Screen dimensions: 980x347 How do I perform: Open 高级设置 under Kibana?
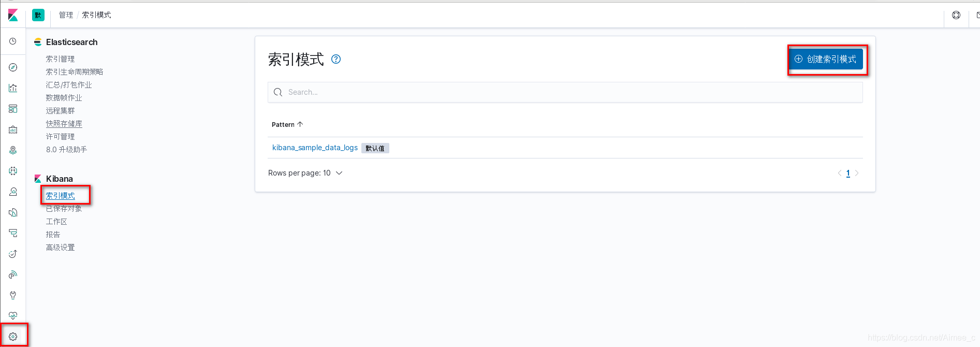coord(60,248)
